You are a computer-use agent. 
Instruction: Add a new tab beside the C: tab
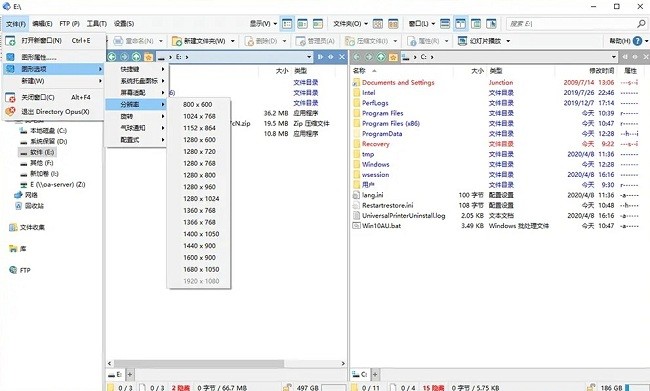point(375,374)
